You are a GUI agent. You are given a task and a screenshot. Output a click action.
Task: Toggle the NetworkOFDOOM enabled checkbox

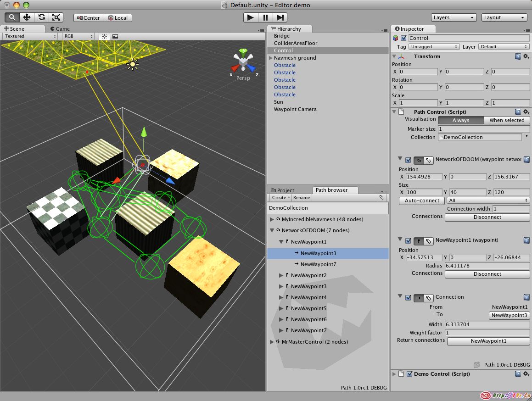[408, 160]
